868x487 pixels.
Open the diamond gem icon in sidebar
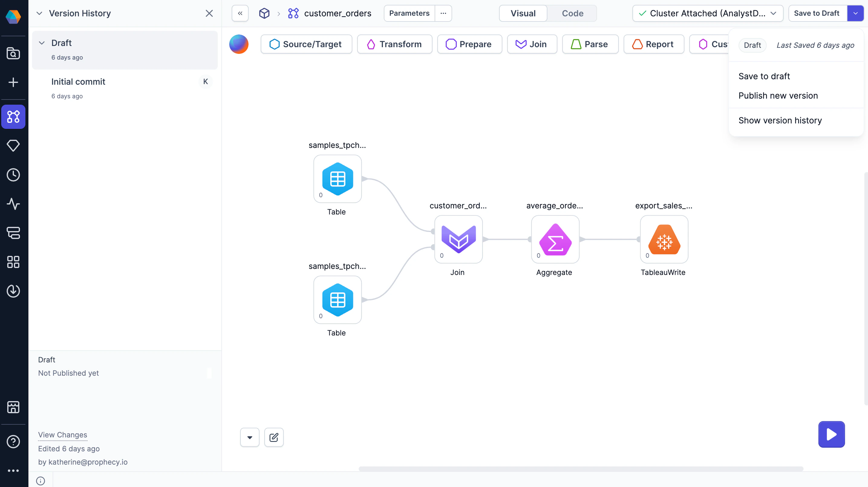[14, 145]
